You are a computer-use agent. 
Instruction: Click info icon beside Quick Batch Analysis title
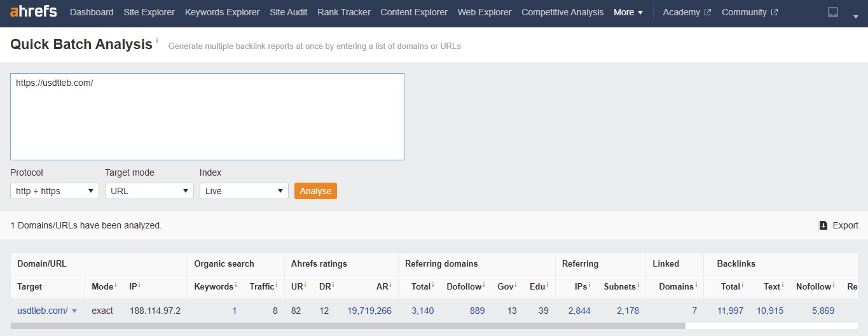click(157, 40)
